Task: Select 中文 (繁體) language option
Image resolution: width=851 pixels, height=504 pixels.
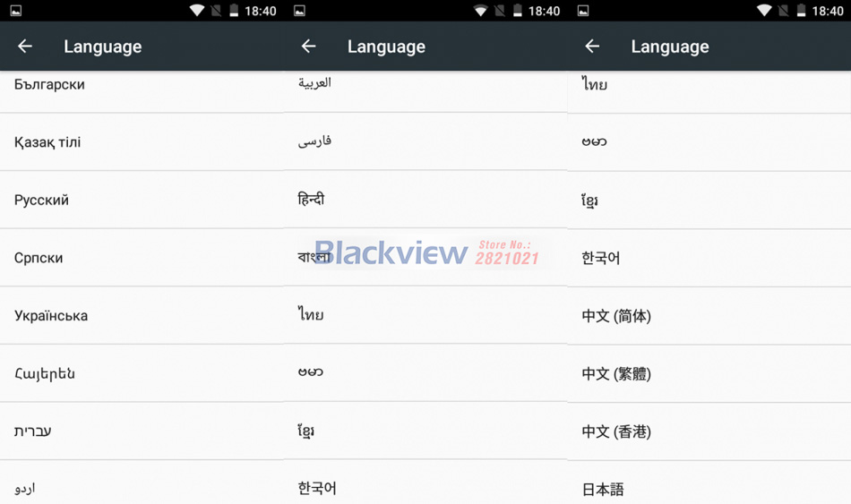Action: click(616, 374)
